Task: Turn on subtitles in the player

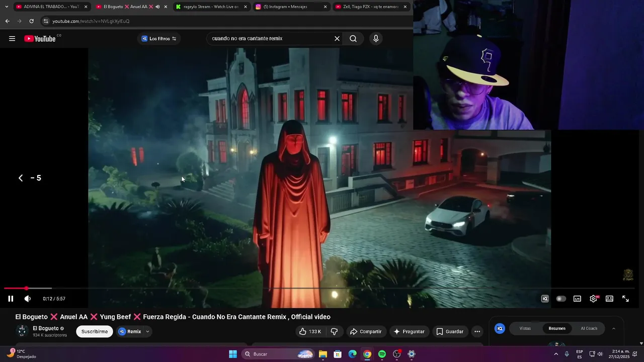Action: point(577,299)
